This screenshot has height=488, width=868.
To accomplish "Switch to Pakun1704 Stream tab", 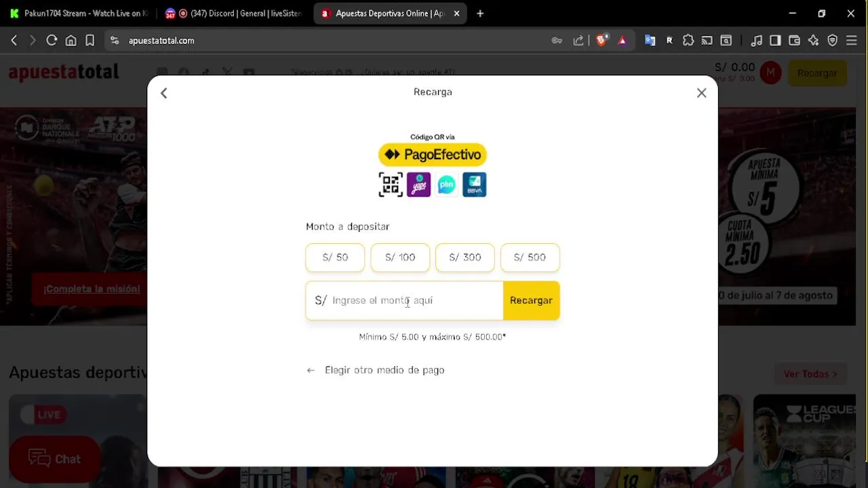I will pos(78,14).
